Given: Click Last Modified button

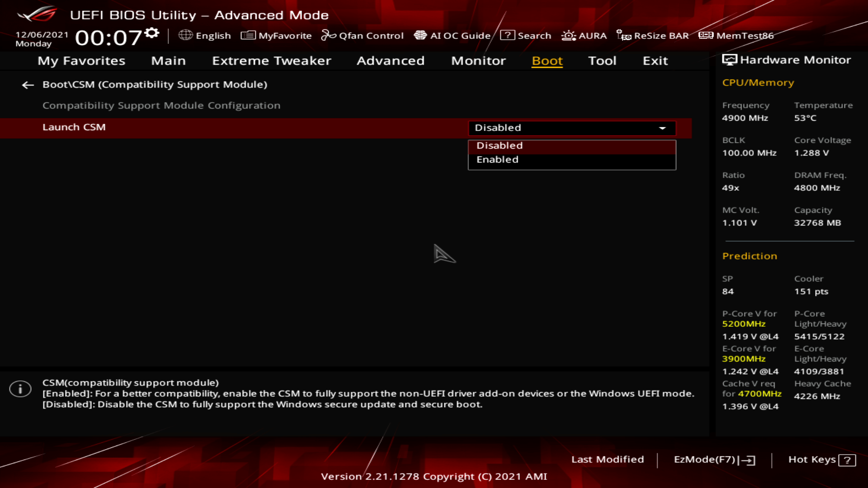Looking at the screenshot, I should (607, 459).
